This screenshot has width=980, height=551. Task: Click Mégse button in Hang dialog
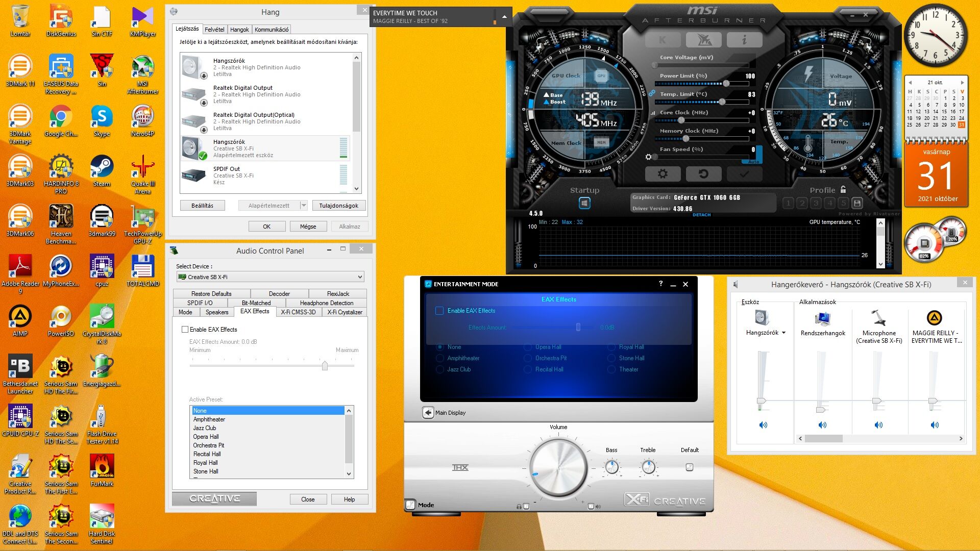click(x=308, y=227)
